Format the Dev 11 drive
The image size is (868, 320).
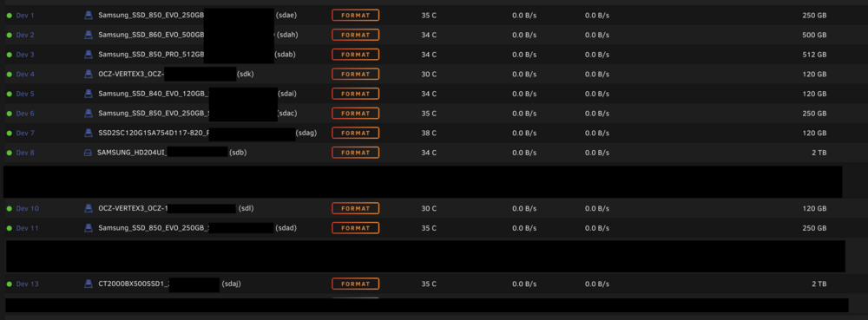(355, 228)
